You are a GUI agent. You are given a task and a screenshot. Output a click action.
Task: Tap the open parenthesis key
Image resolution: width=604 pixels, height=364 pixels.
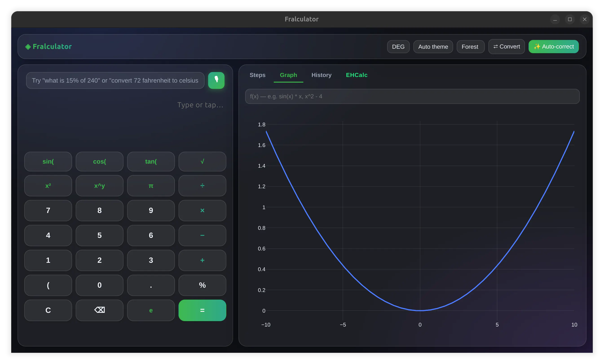coord(48,285)
